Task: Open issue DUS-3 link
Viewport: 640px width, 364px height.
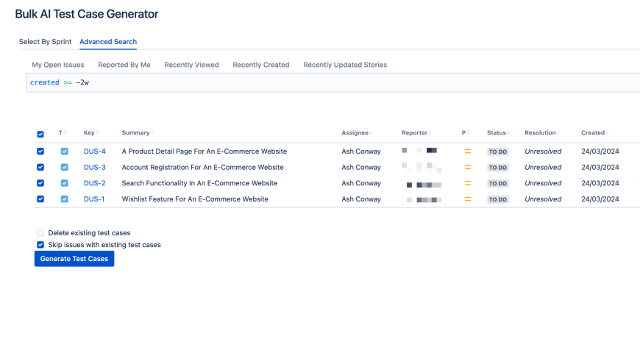Action: pos(95,168)
